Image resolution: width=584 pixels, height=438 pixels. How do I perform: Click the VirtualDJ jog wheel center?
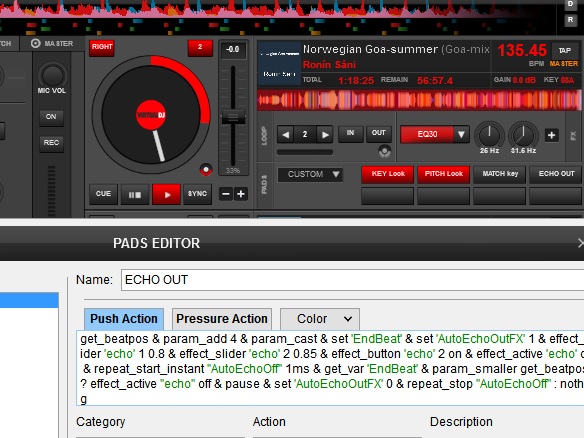coord(151,115)
